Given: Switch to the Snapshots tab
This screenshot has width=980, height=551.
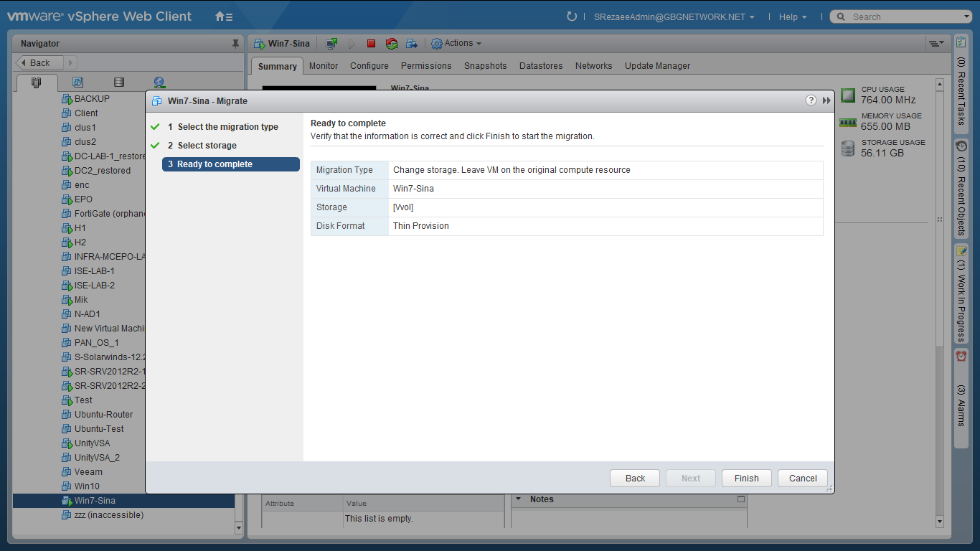Looking at the screenshot, I should (485, 66).
